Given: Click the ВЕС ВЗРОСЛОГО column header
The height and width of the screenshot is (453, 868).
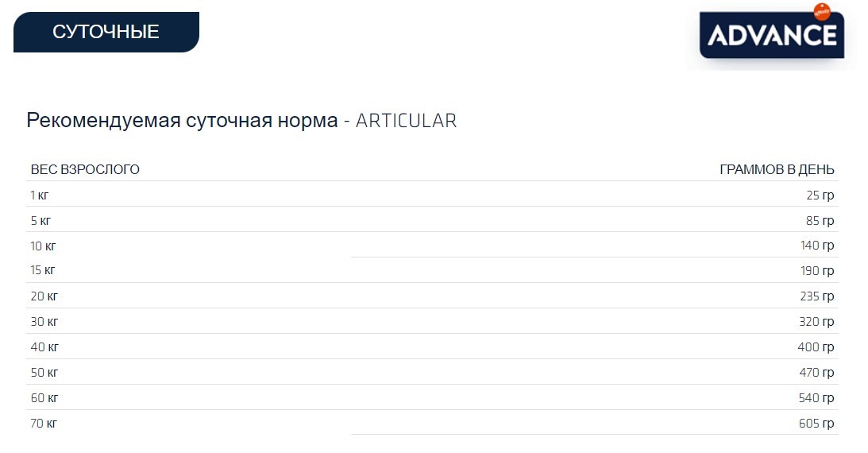Looking at the screenshot, I should click(85, 169).
